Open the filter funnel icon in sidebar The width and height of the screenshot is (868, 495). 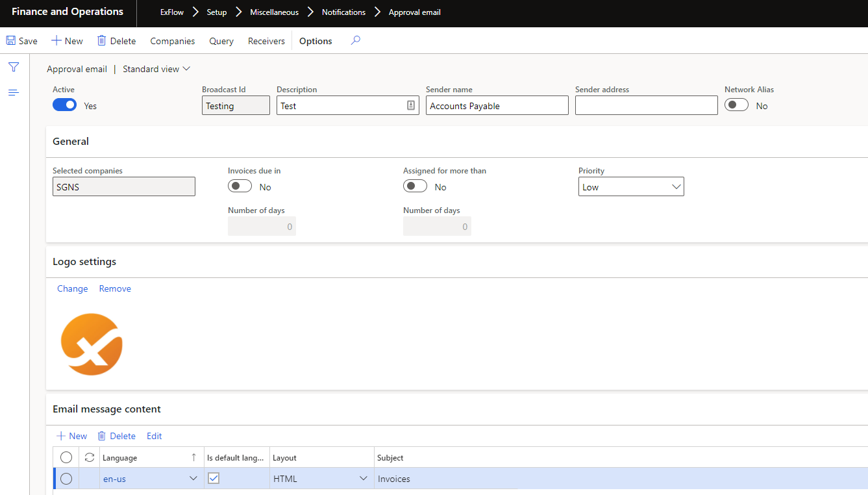click(14, 67)
